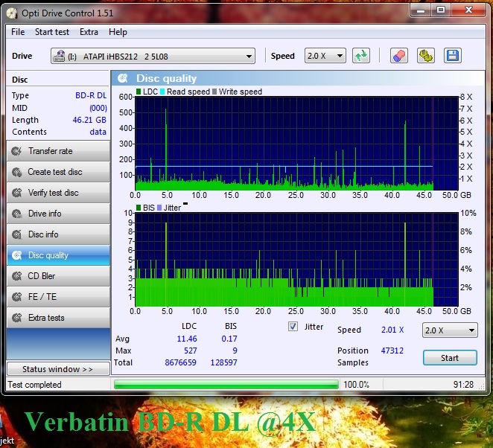The width and height of the screenshot is (493, 448).
Task: Click the disc icon in the Disc quality header
Action: [122, 78]
